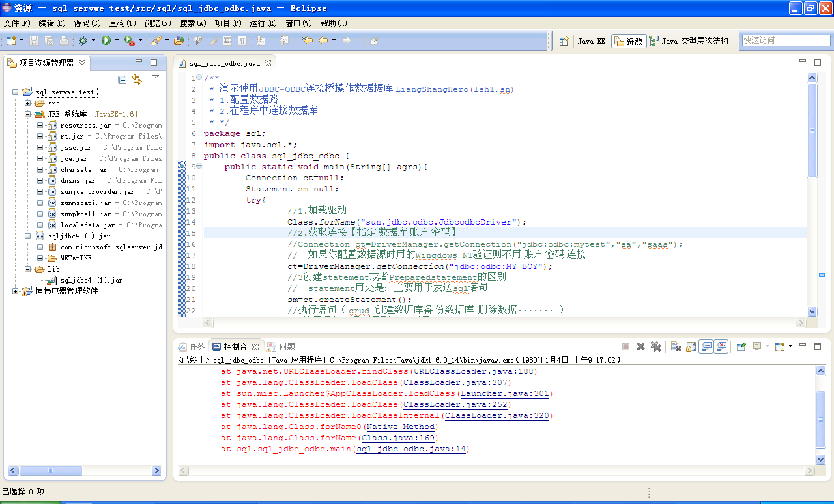Image resolution: width=834 pixels, height=504 pixels.
Task: Click the editor vertical scrollbar thumb
Action: 812,130
